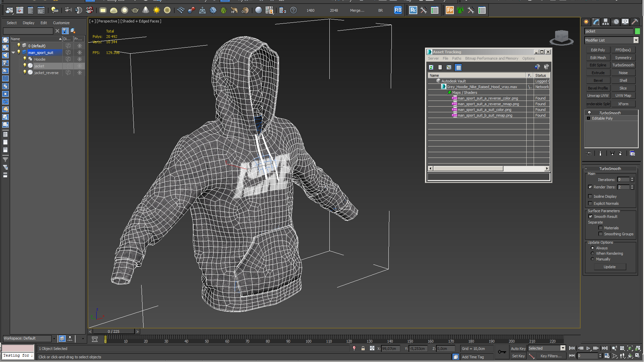The width and height of the screenshot is (644, 362).
Task: Open the help question mark toolbar icon
Action: tap(293, 10)
